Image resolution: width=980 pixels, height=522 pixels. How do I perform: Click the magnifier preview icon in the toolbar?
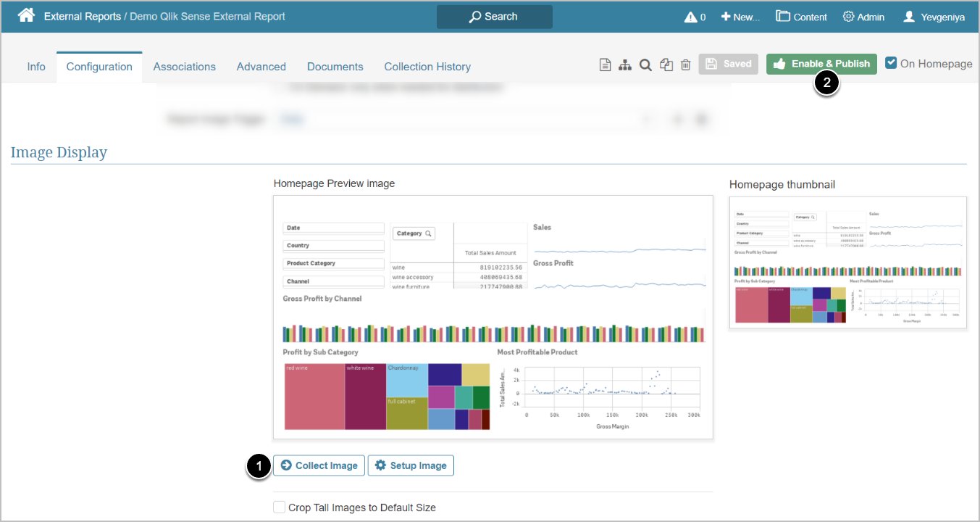645,65
